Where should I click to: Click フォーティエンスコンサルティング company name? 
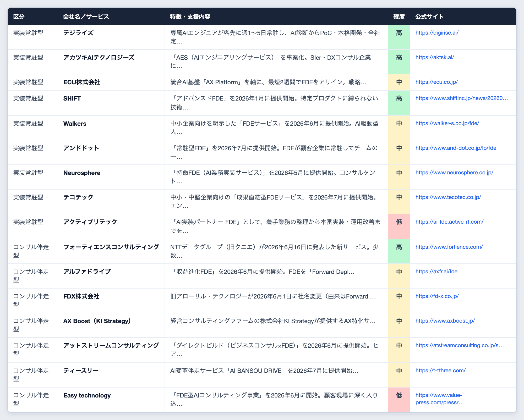coord(111,247)
